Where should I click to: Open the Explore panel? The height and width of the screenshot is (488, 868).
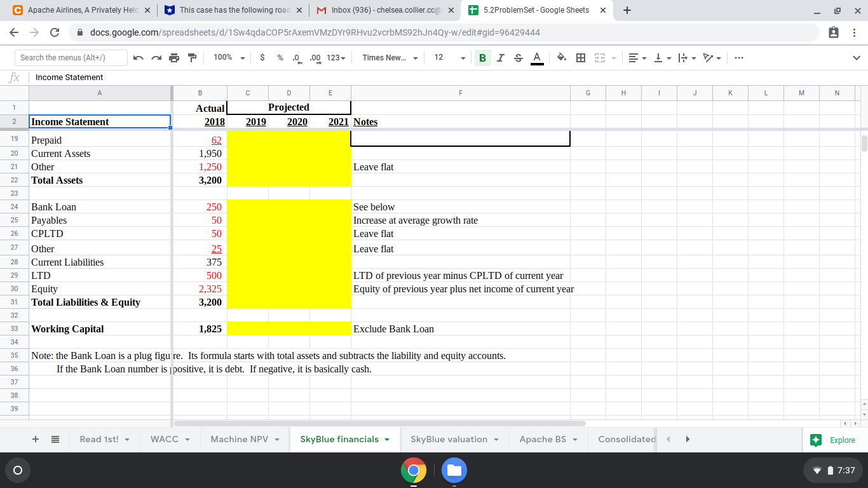[832, 439]
